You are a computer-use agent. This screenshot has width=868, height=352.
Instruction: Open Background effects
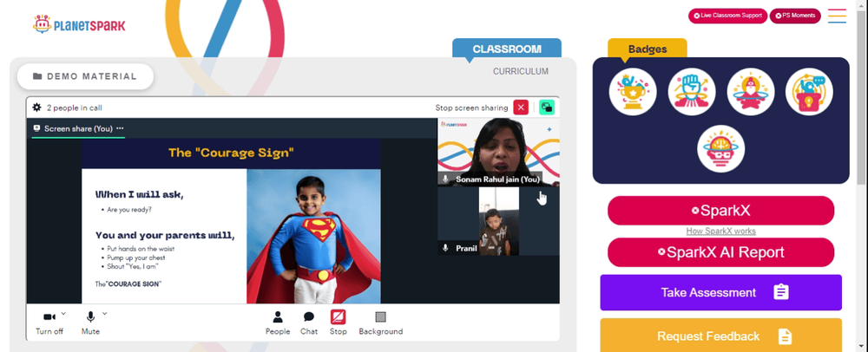[x=380, y=323]
